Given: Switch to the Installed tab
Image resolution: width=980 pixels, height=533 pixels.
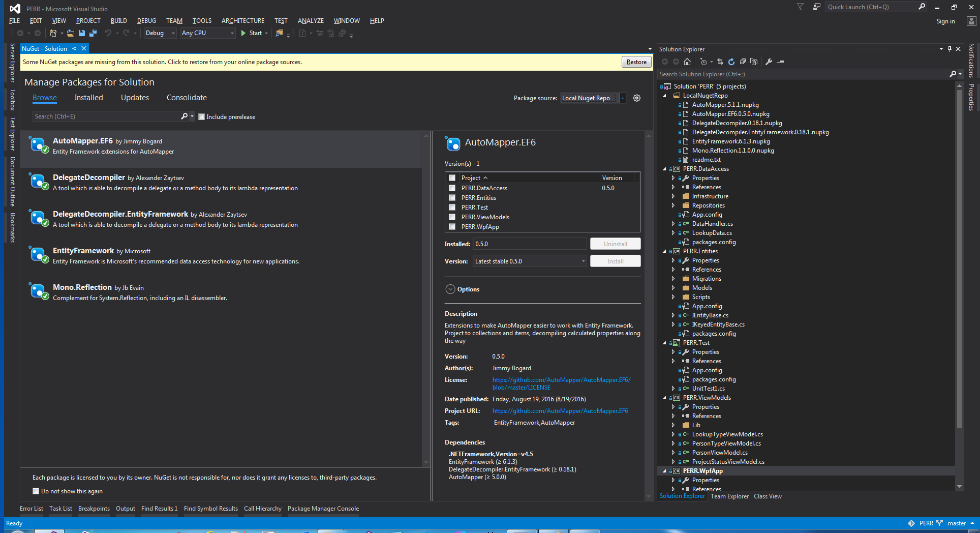Looking at the screenshot, I should point(88,98).
